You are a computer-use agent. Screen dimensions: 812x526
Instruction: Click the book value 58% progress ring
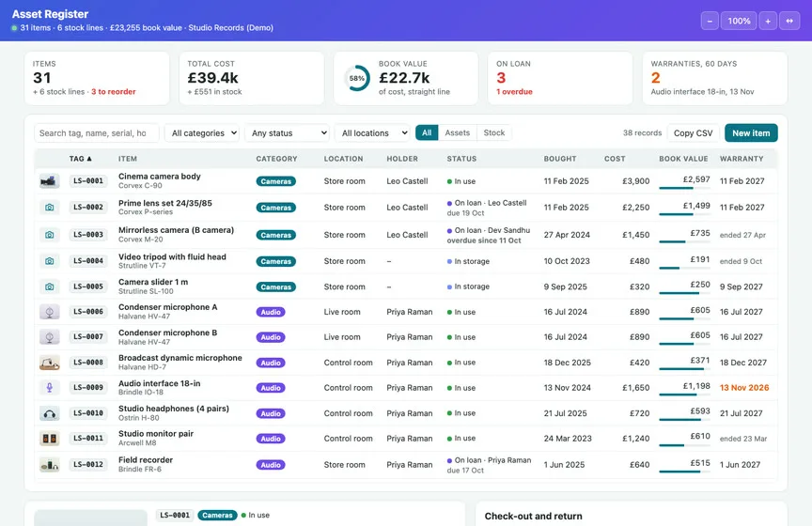tap(357, 78)
